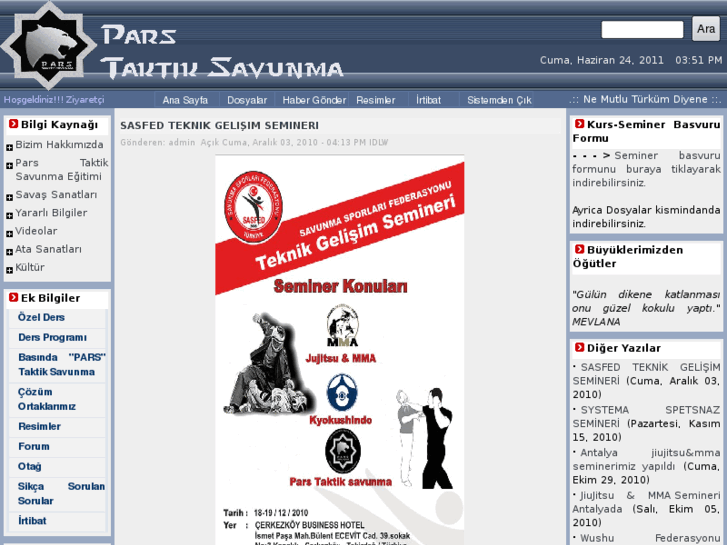727x545 pixels.
Task: Open Savaş Sanatları tree entry
Action: (x=56, y=195)
